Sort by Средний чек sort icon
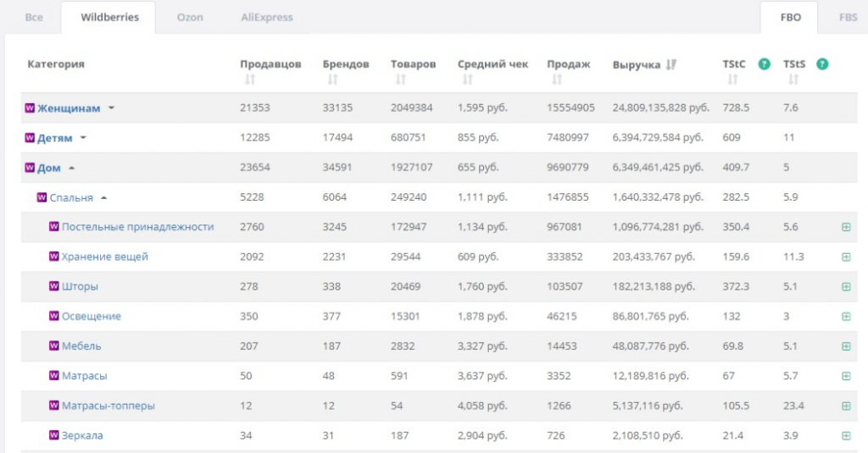The image size is (868, 453). 467,80
